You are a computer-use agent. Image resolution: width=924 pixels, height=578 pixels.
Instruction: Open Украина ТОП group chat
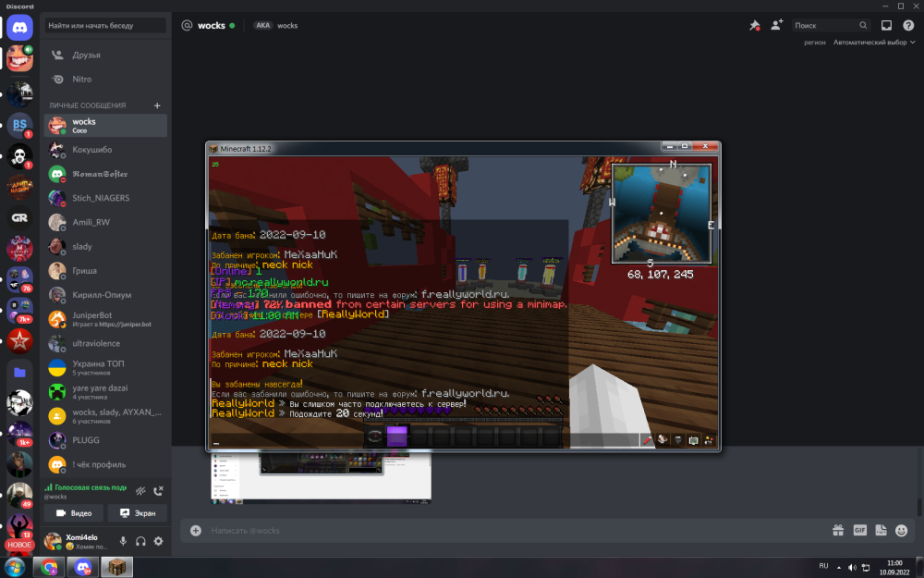pos(105,367)
